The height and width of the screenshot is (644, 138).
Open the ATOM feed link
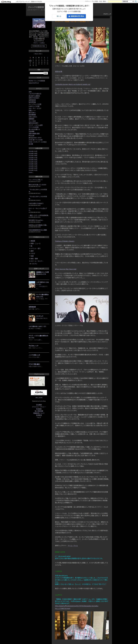[x=41, y=398]
